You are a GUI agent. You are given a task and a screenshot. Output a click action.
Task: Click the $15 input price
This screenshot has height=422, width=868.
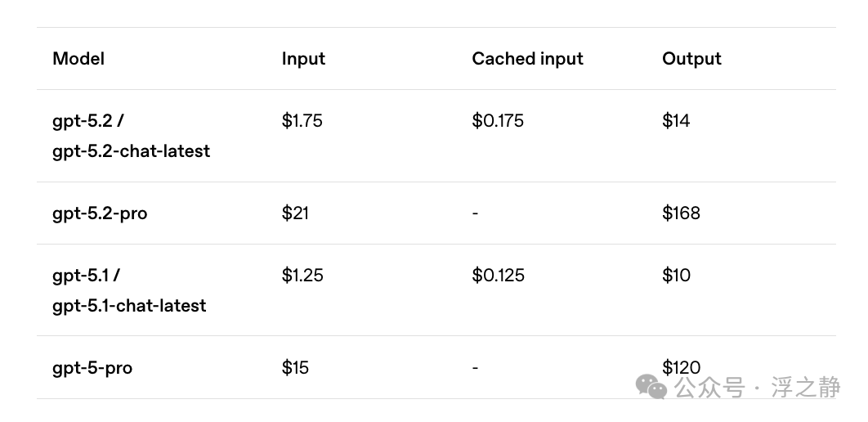(295, 368)
